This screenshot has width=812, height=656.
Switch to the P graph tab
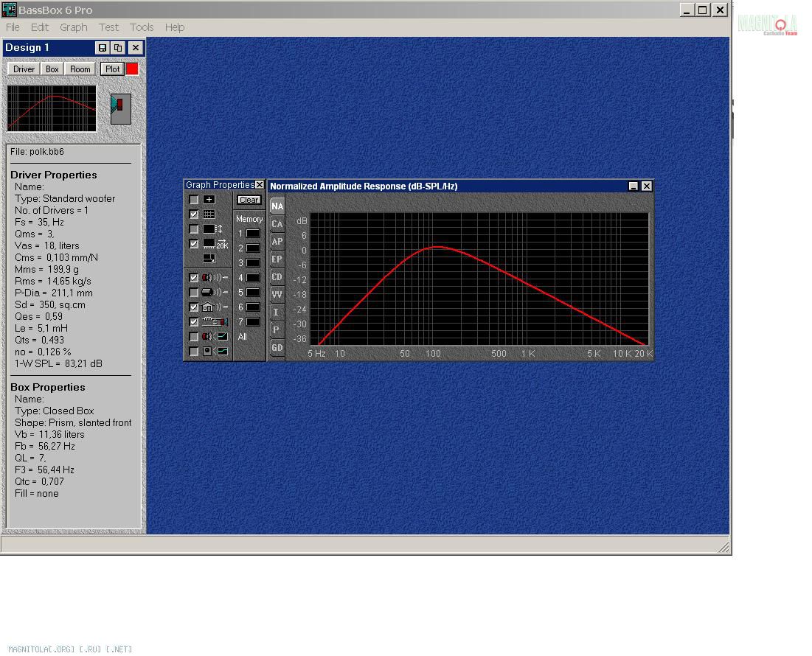pyautogui.click(x=277, y=329)
